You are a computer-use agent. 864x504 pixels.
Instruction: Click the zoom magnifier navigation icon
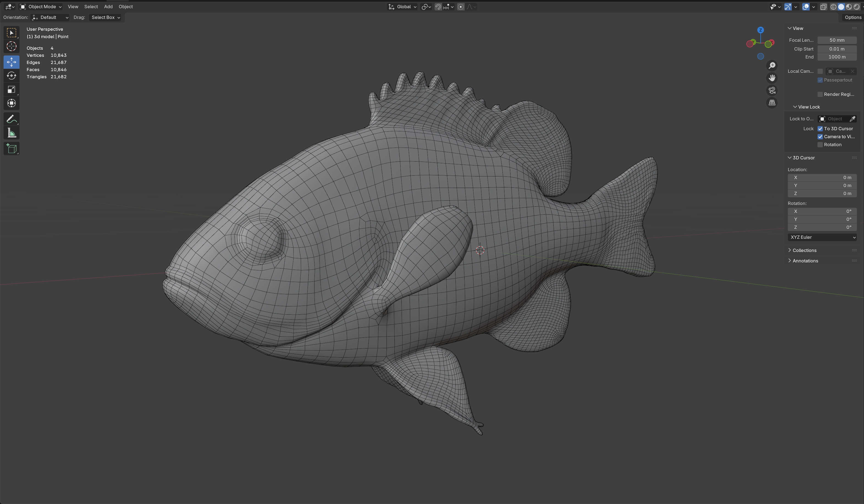coord(772,65)
